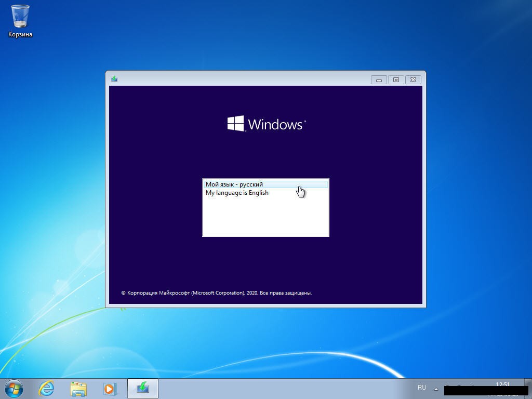Click the Show desktop strip on taskbar

[529, 389]
